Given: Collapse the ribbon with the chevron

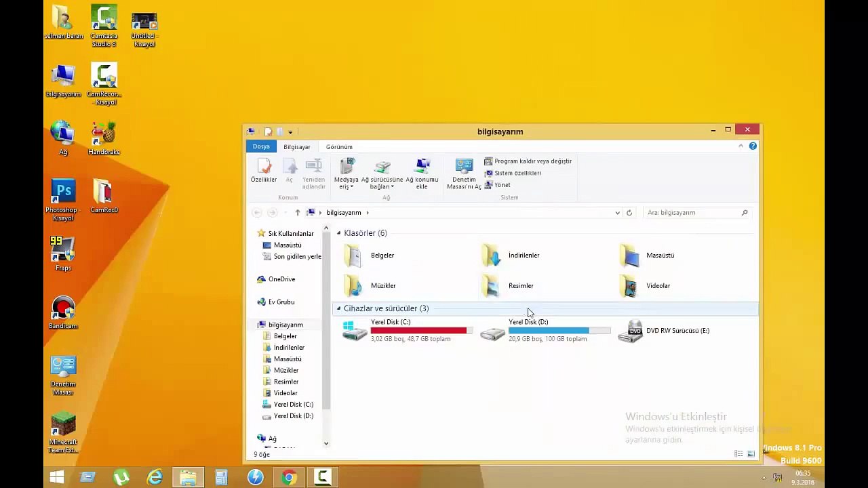Looking at the screenshot, I should click(x=741, y=146).
